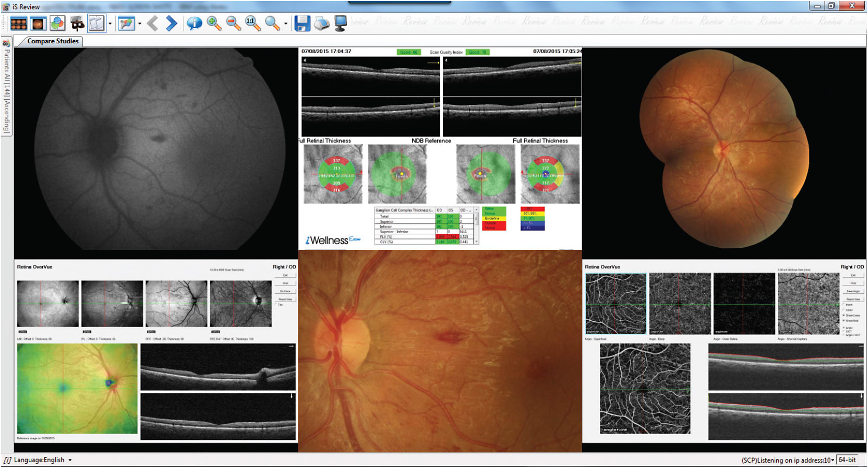Screen dimensions: 868x468
Task: Click the iWellness logo
Action: tap(333, 241)
